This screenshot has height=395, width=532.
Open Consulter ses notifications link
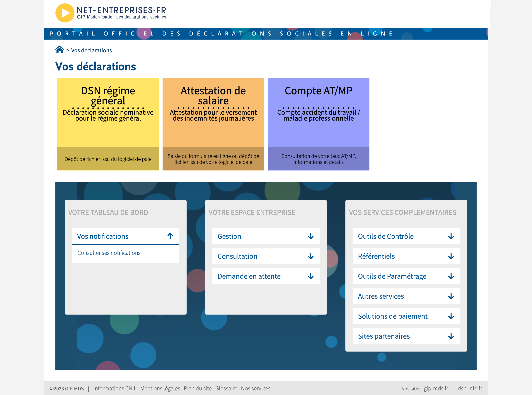coord(109,253)
